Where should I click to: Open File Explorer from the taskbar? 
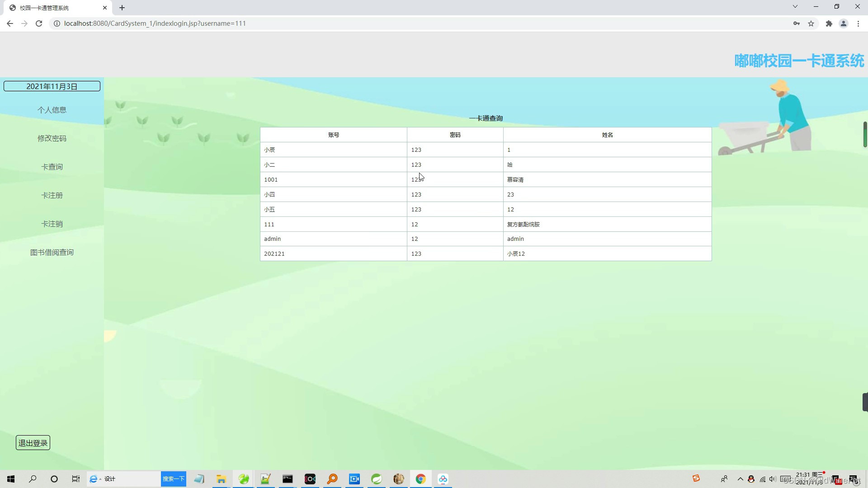(x=221, y=479)
